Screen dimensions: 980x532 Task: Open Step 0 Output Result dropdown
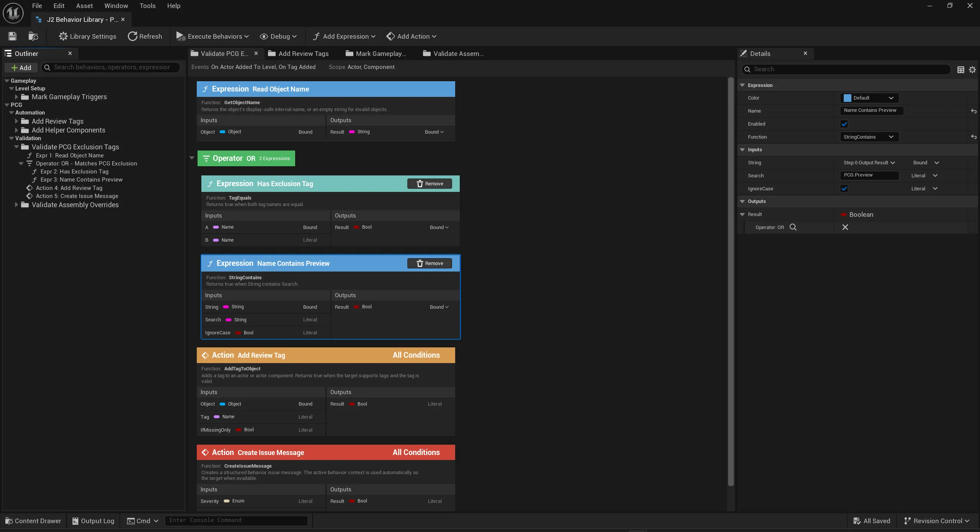coord(869,163)
